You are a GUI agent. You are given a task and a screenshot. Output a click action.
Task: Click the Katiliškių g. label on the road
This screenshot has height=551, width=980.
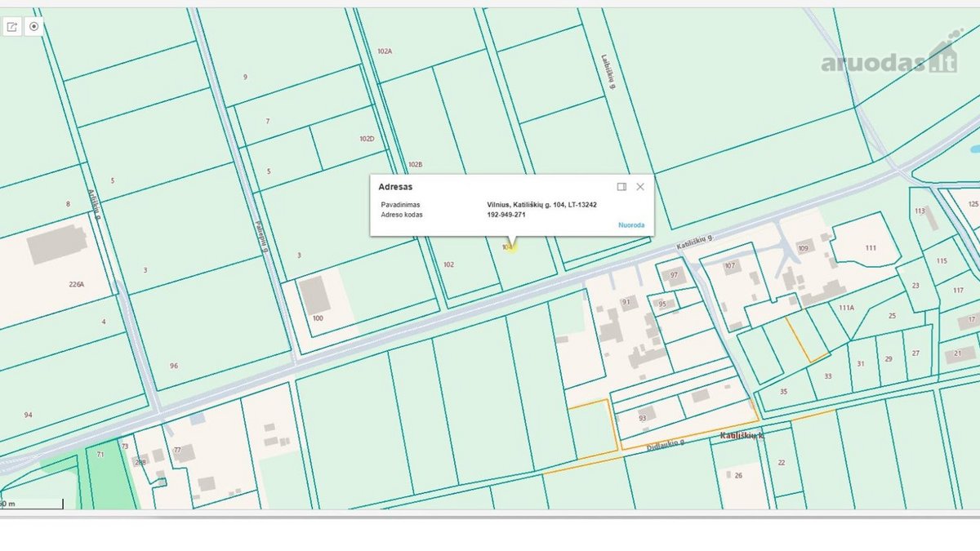click(x=695, y=242)
